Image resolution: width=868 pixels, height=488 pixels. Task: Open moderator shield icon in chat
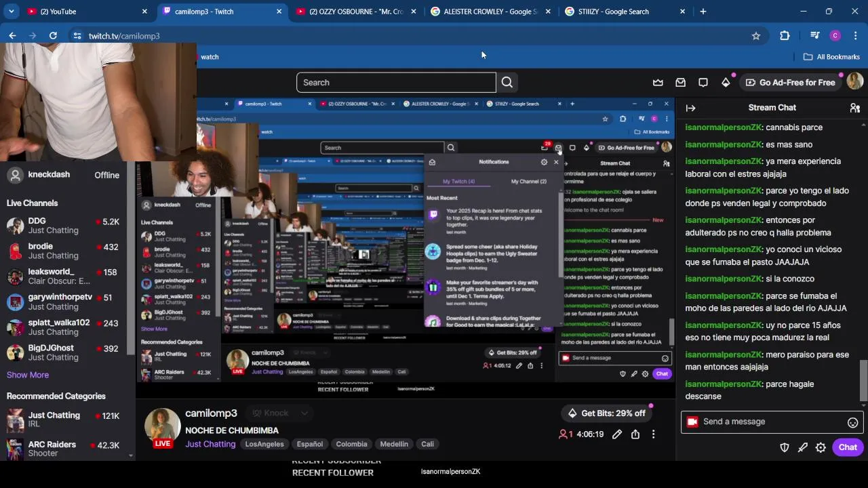[x=785, y=447]
